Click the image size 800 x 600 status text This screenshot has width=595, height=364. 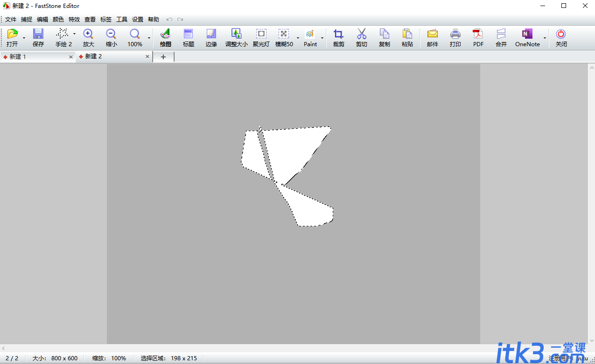[55, 358]
